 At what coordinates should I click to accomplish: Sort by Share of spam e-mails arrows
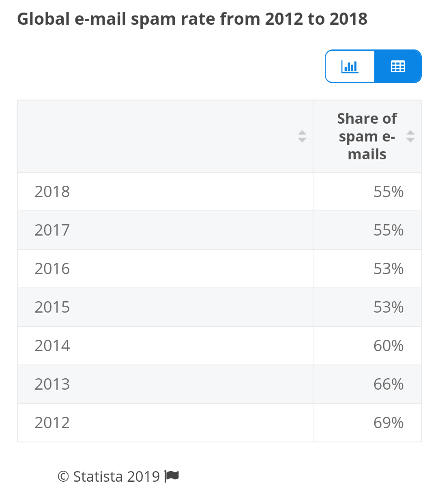(410, 136)
